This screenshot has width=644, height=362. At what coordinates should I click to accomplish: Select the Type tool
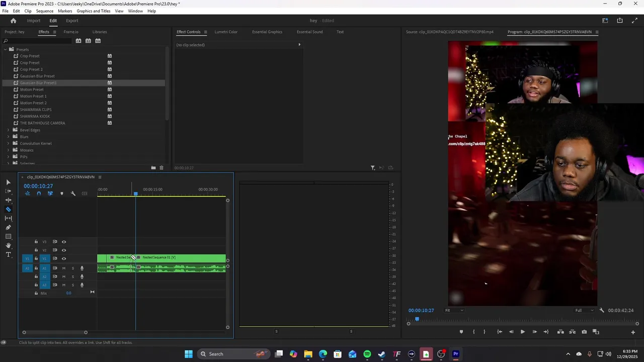pos(8,254)
